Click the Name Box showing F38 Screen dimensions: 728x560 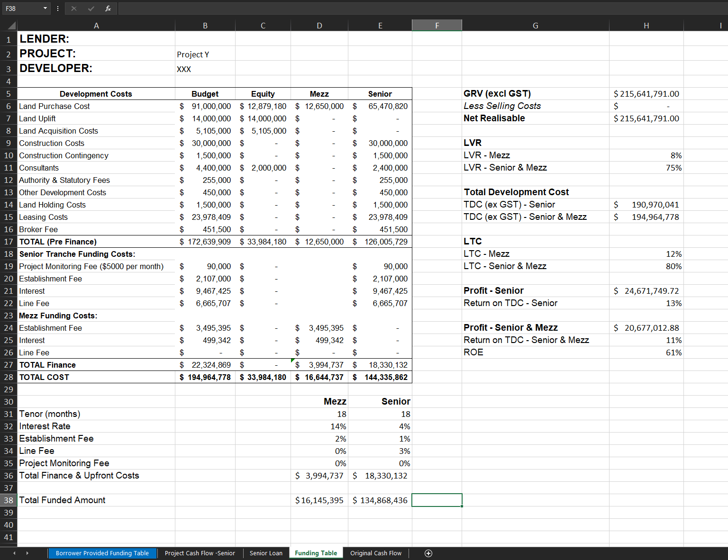(22, 9)
